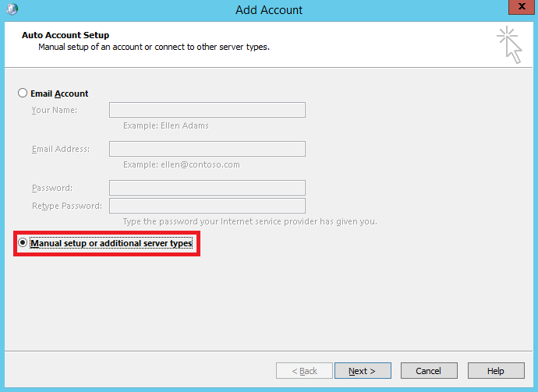The image size is (538, 392).
Task: Click the Add Account window title
Action: pos(269,10)
